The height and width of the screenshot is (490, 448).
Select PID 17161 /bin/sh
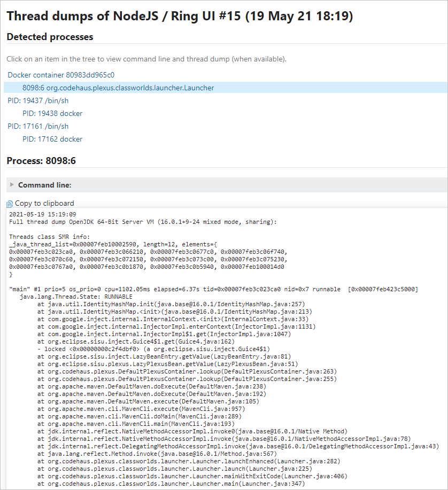click(x=37, y=126)
